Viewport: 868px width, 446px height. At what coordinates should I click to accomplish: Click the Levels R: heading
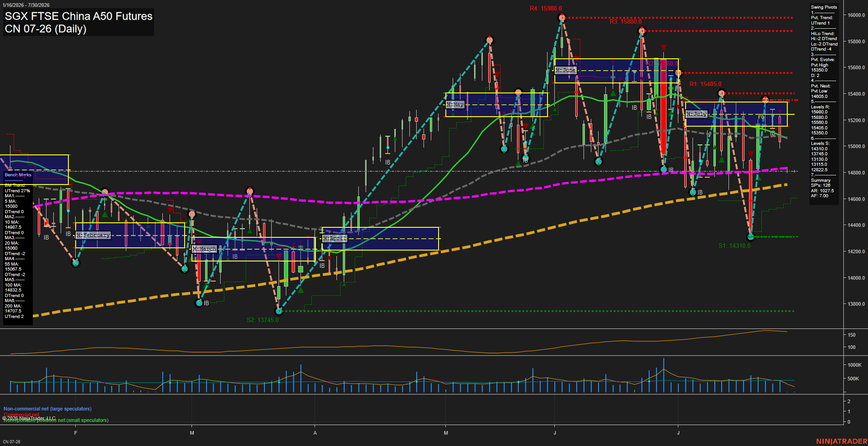pyautogui.click(x=820, y=107)
